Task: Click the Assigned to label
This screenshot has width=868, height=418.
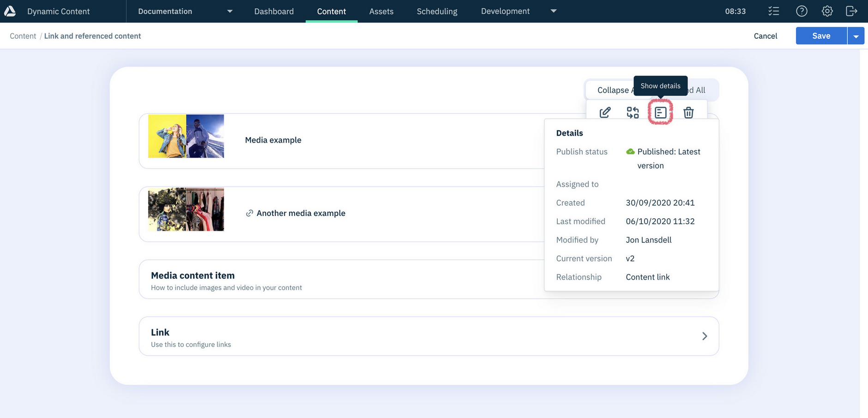Action: [x=577, y=184]
